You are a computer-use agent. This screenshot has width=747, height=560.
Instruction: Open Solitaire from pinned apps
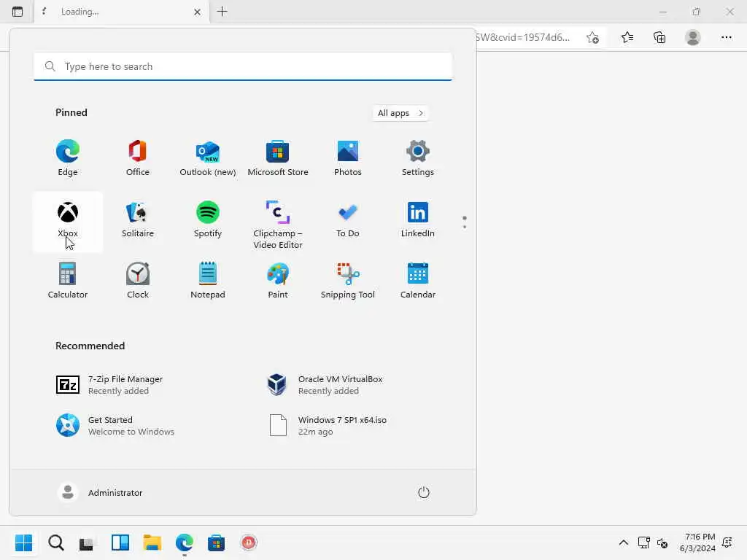(138, 220)
